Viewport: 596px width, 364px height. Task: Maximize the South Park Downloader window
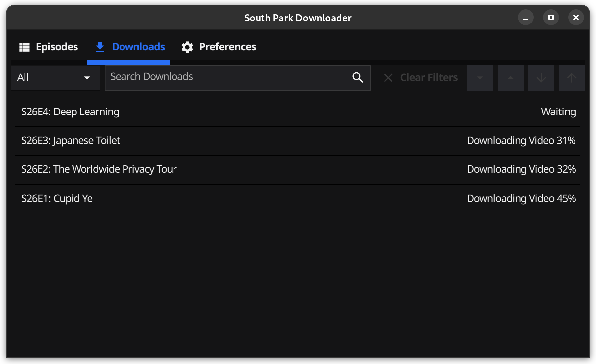(x=551, y=17)
